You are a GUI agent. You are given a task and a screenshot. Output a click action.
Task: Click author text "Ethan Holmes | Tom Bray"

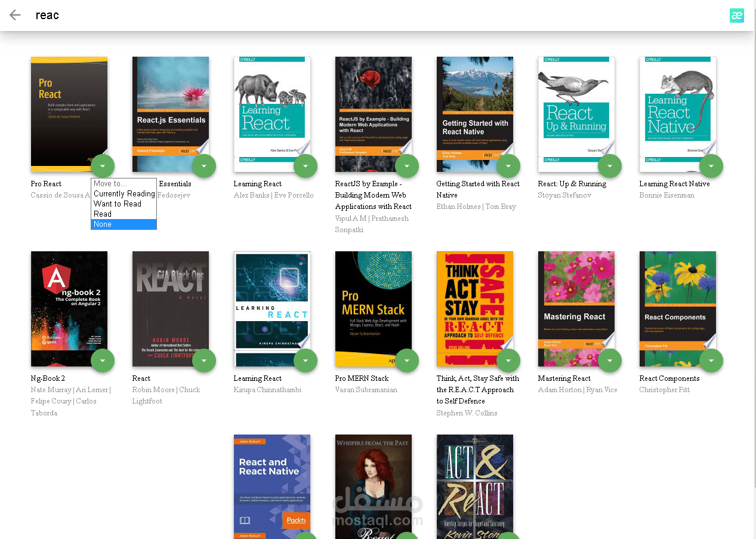[x=477, y=207]
